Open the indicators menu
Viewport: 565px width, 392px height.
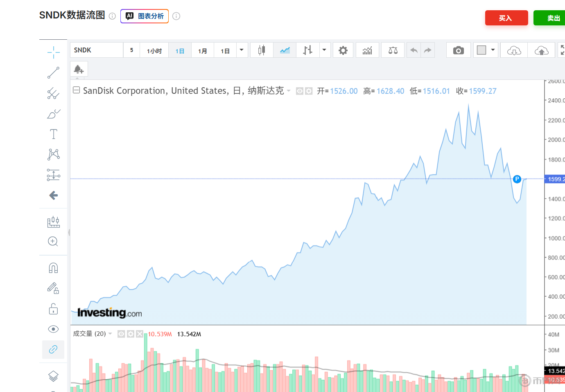pyautogui.click(x=367, y=50)
